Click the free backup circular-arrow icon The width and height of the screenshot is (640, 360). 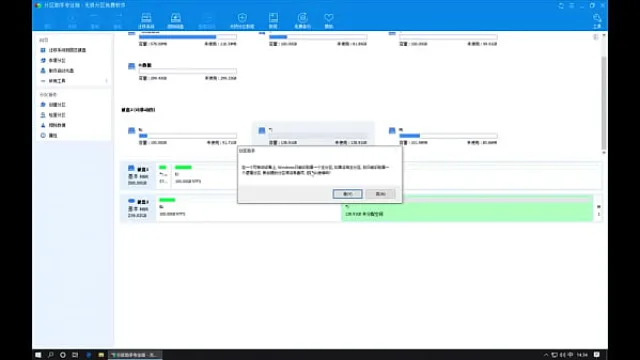(x=302, y=20)
